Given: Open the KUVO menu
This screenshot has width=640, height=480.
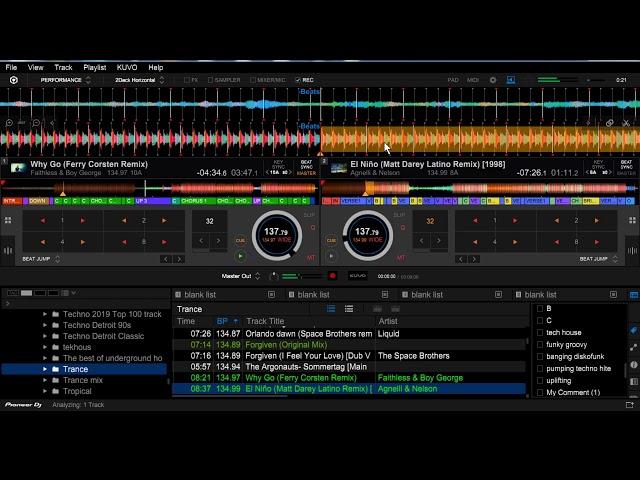Looking at the screenshot, I should pyautogui.click(x=127, y=67).
